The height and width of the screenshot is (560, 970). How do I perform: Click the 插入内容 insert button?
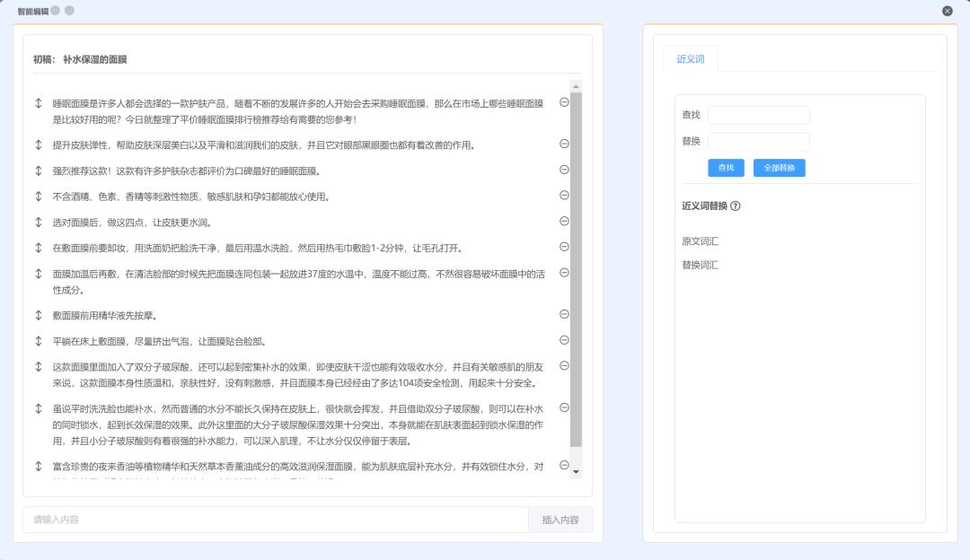tap(561, 519)
